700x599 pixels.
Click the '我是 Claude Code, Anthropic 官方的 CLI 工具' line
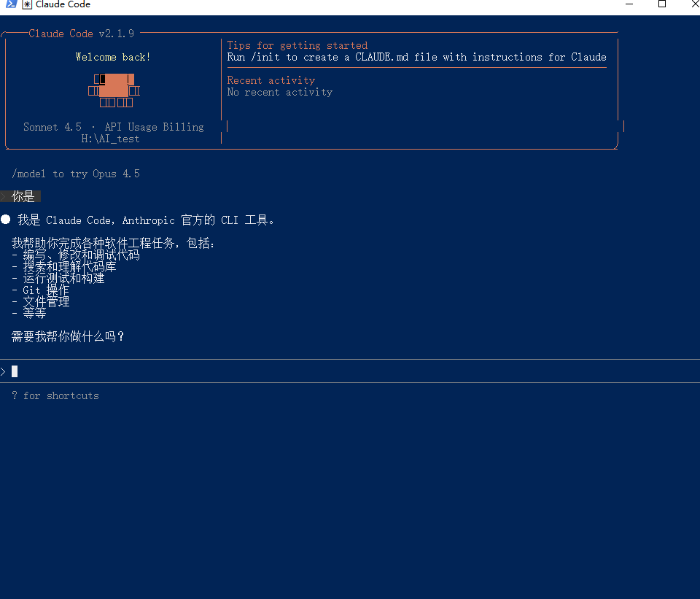(146, 220)
